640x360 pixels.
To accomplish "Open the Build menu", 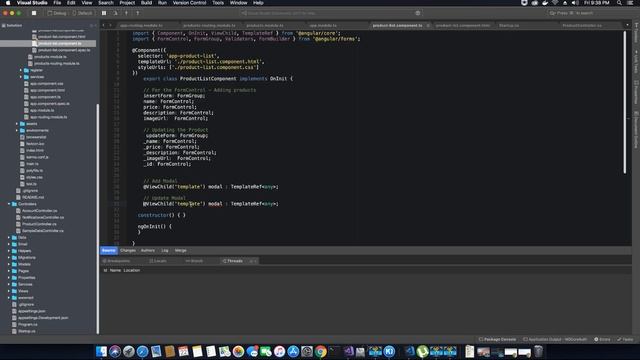I will point(146,3).
